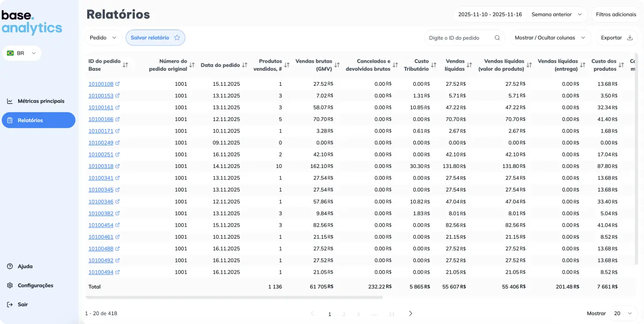Open Mostrar / Ocultar colunas dropdown
644x324 pixels.
pos(550,38)
